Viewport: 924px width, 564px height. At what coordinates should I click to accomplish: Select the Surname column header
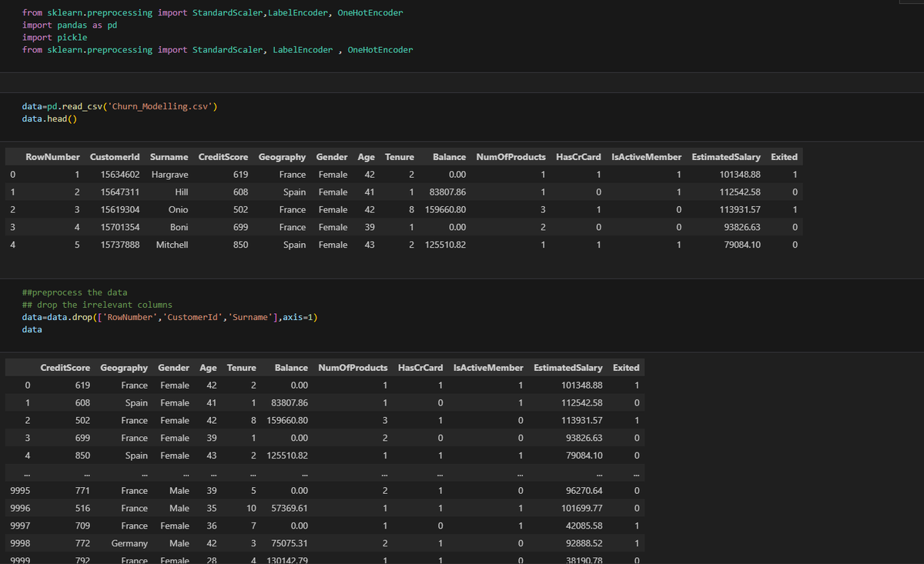169,157
